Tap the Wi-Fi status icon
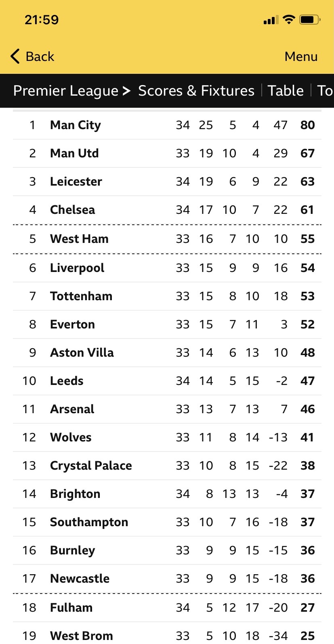Viewport: 334px width, 644px height. (289, 19)
